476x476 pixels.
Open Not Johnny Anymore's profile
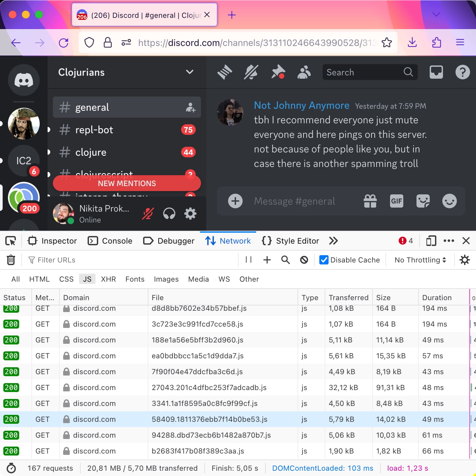[301, 105]
